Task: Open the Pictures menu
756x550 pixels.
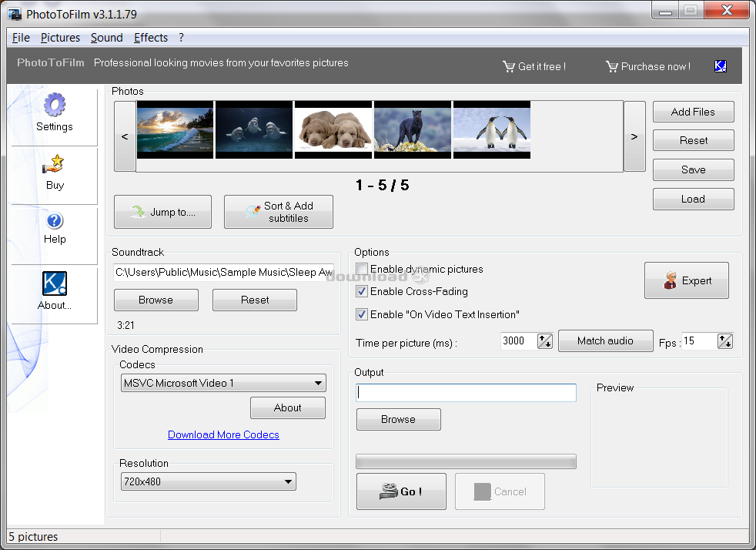Action: 60,38
